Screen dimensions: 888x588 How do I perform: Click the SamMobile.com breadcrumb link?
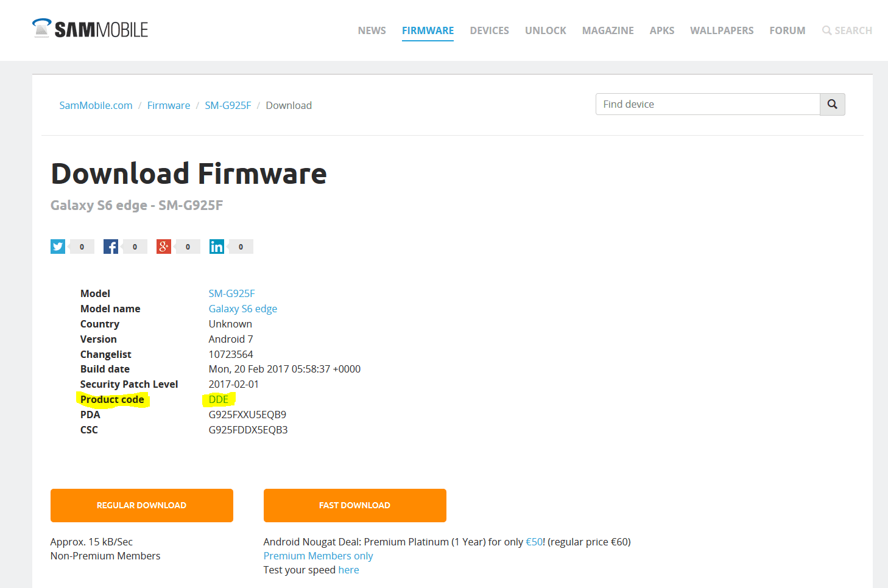pyautogui.click(x=96, y=105)
